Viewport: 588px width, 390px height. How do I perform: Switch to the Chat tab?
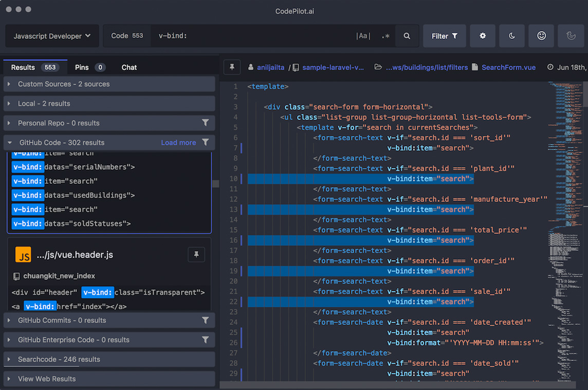(129, 67)
